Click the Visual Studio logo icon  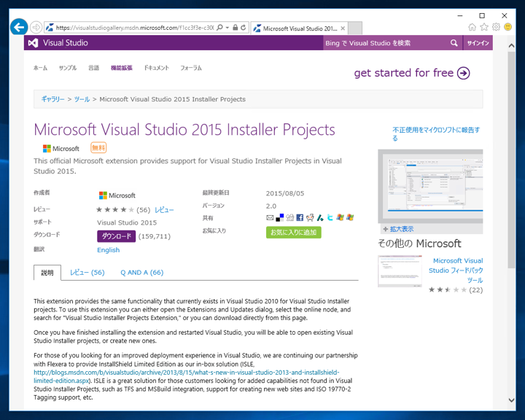(x=33, y=43)
